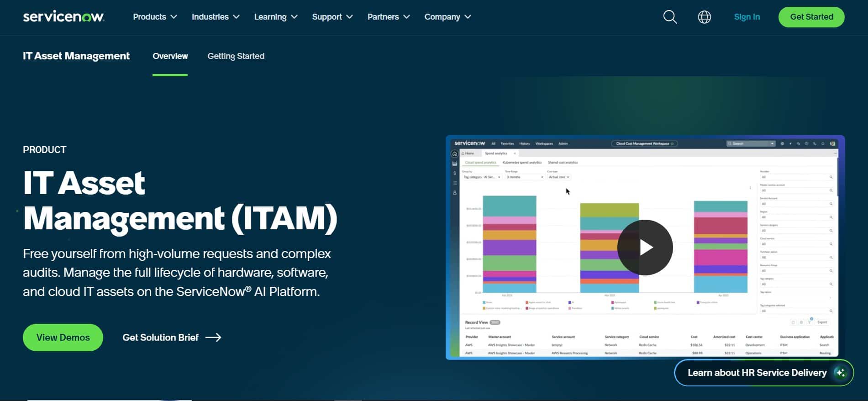
Task: Click the IT Asset Management title link
Action: 76,56
